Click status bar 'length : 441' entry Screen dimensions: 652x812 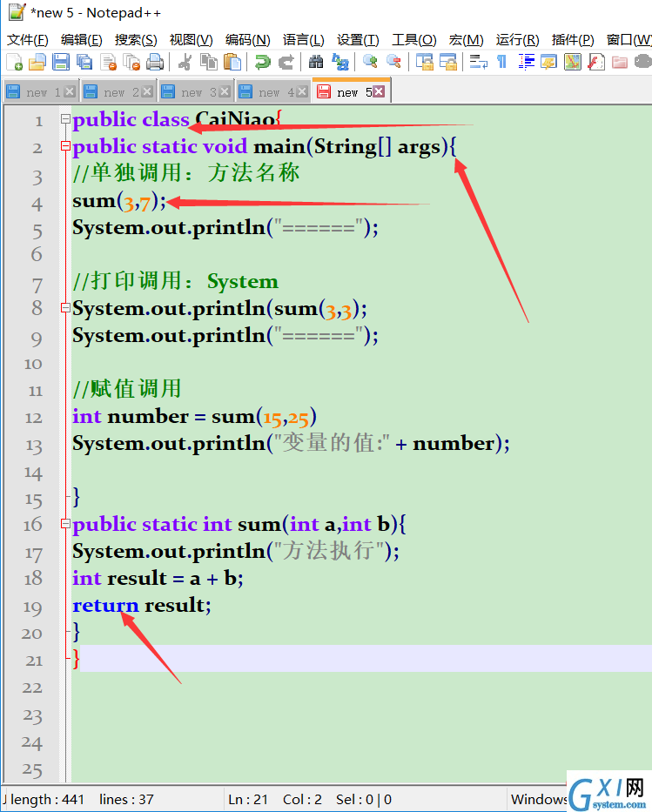(47, 800)
